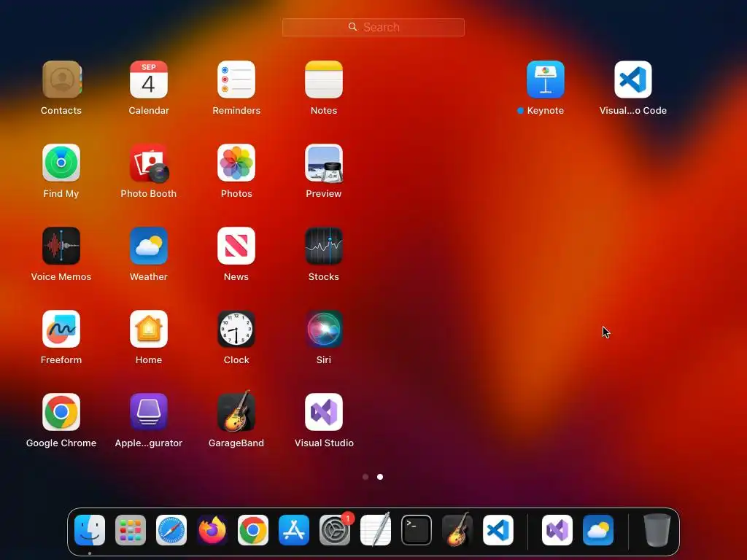Open the Preview app
Screen dimensions: 747x560
coord(324,163)
